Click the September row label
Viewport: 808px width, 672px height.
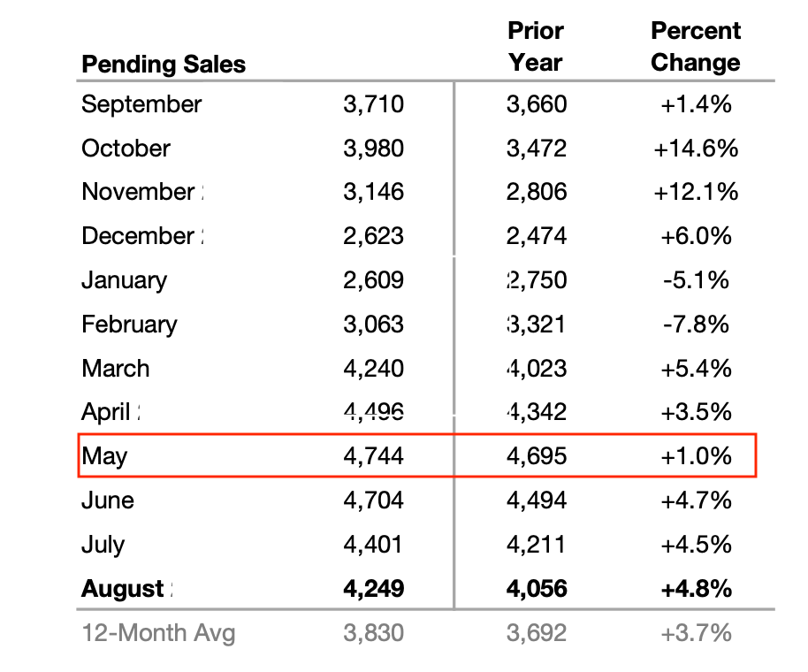click(x=141, y=104)
